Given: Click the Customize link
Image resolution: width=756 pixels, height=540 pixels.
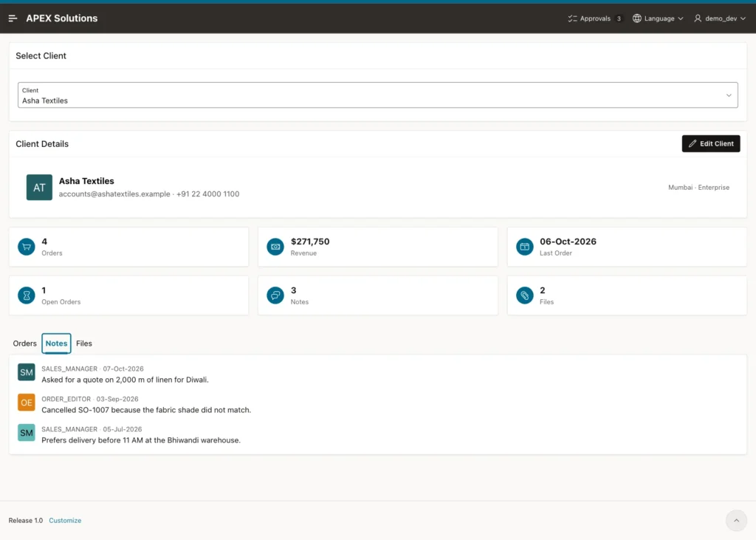Looking at the screenshot, I should point(65,521).
